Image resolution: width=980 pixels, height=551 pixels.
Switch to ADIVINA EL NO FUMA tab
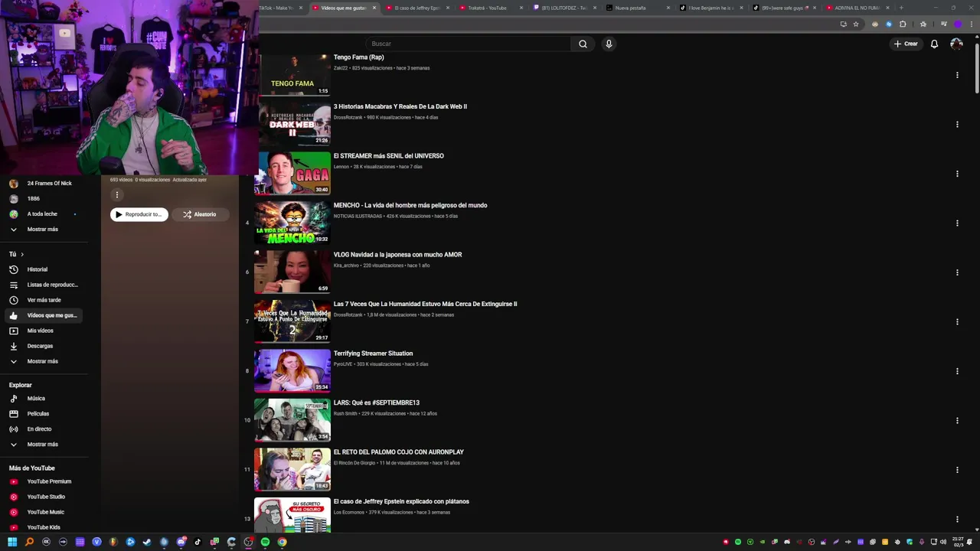tap(857, 8)
